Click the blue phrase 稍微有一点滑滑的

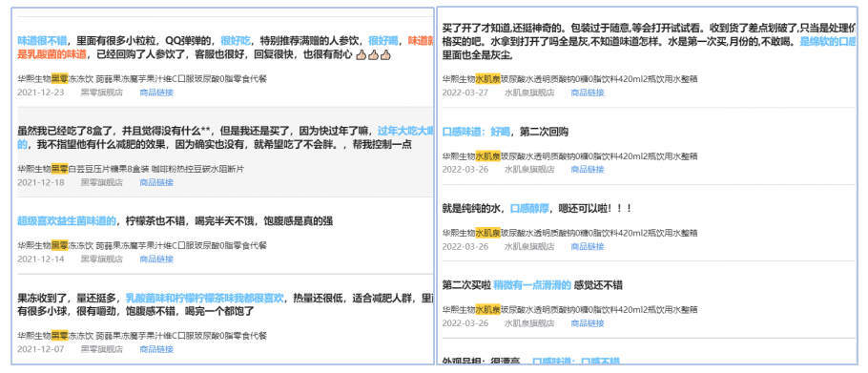coord(532,285)
